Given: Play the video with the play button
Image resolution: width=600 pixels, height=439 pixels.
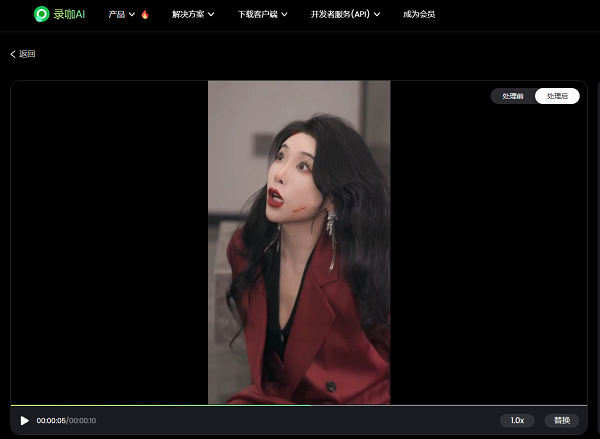Looking at the screenshot, I should tap(25, 421).
